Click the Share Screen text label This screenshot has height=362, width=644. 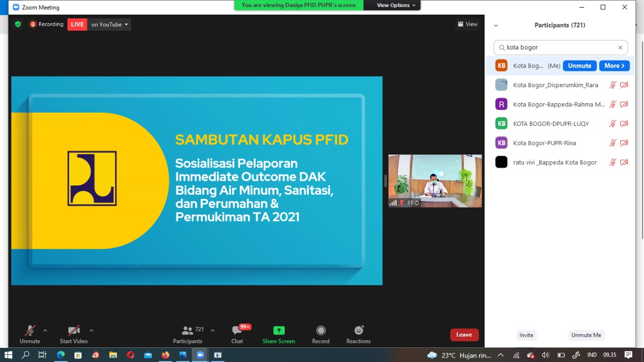tap(279, 341)
